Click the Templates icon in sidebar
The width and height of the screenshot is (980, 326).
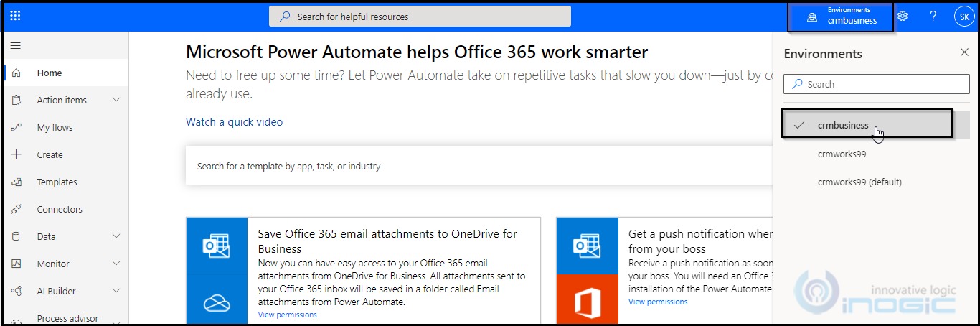tap(17, 182)
